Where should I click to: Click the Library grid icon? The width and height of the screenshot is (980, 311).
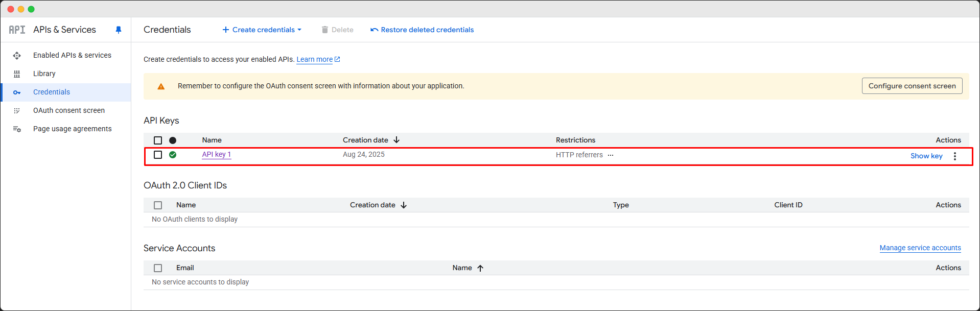click(17, 74)
